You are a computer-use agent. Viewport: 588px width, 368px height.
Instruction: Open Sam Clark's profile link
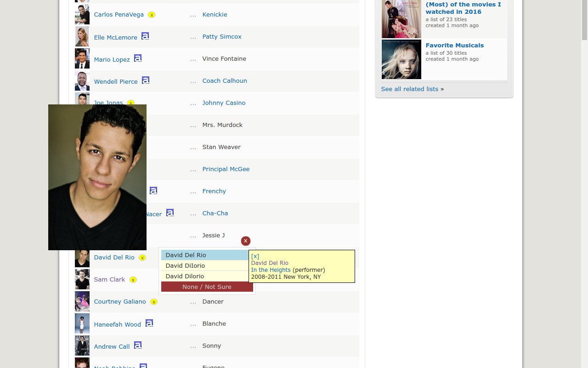coord(110,280)
